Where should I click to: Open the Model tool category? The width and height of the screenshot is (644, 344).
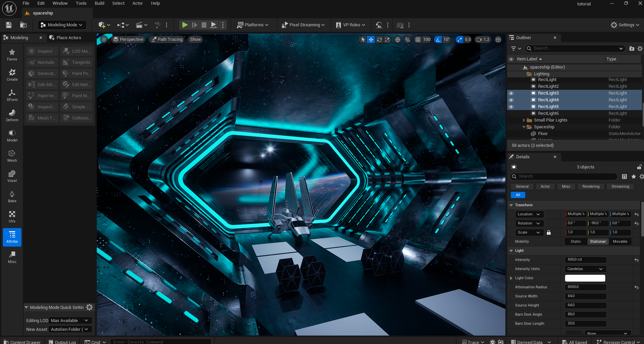pos(12,136)
